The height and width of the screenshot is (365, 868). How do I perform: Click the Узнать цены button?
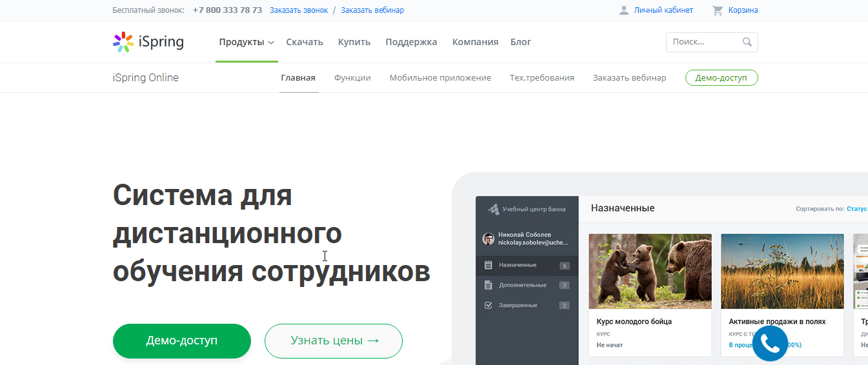click(334, 341)
